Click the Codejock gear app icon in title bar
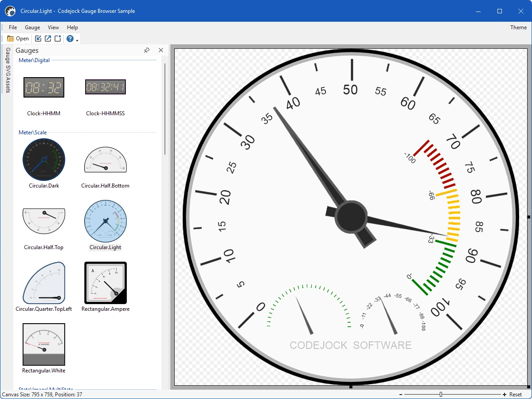The image size is (532, 399). (x=10, y=11)
